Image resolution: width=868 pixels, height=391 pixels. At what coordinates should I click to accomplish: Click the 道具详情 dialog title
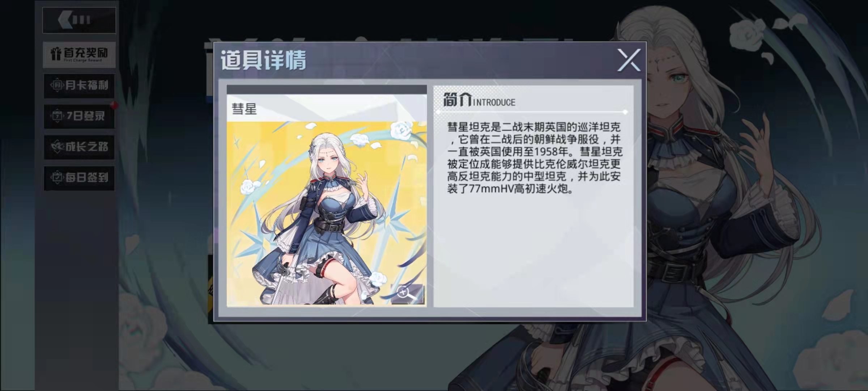pyautogui.click(x=263, y=60)
